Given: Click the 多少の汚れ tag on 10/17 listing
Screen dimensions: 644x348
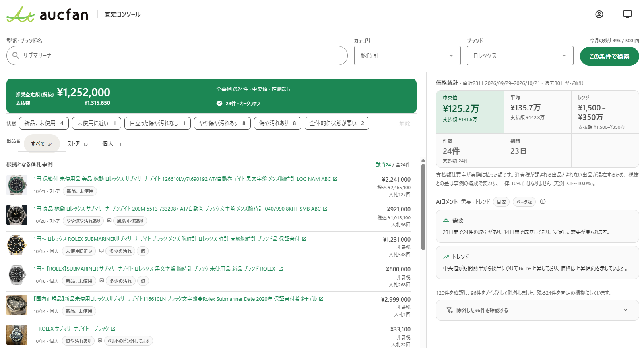Looking at the screenshot, I should tap(120, 251).
